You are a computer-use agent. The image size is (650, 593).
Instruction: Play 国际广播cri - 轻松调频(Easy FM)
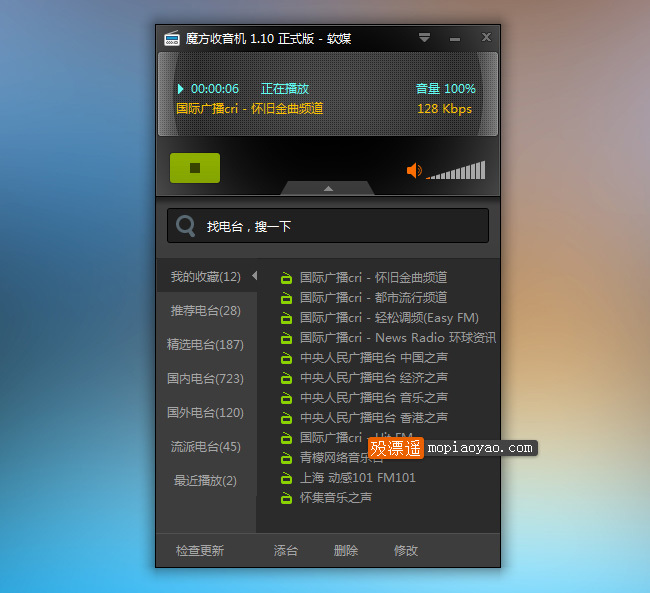(x=389, y=318)
